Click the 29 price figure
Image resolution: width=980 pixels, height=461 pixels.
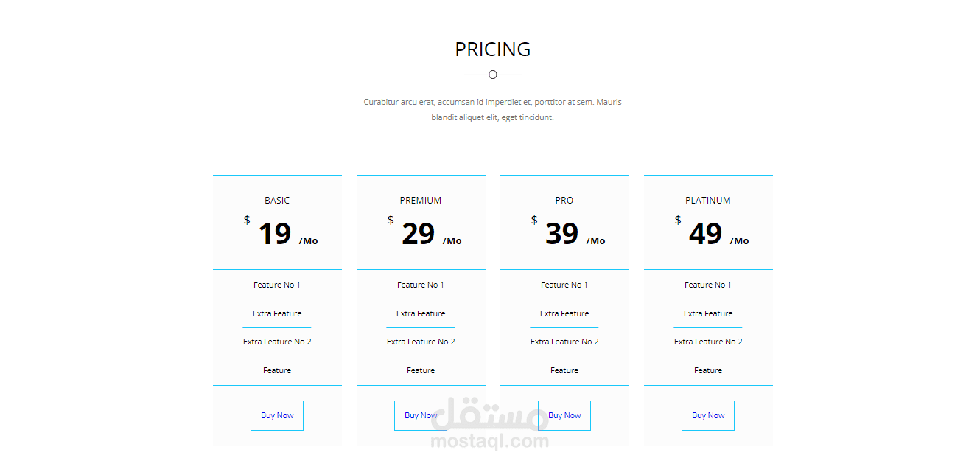419,234
